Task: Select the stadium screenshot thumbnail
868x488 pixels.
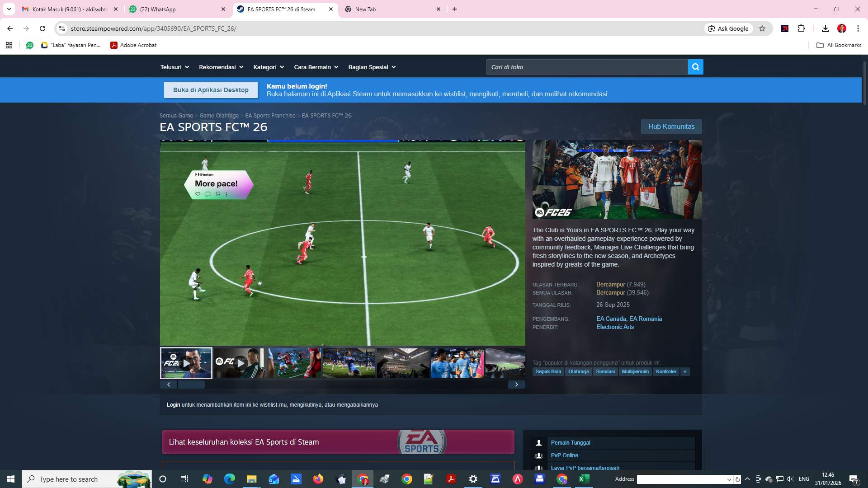Action: click(403, 363)
